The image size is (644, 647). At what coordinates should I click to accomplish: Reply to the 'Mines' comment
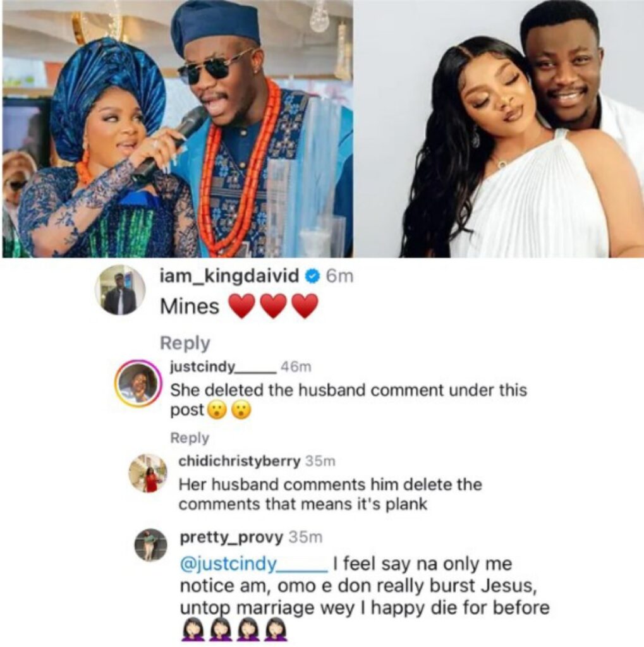point(185,343)
